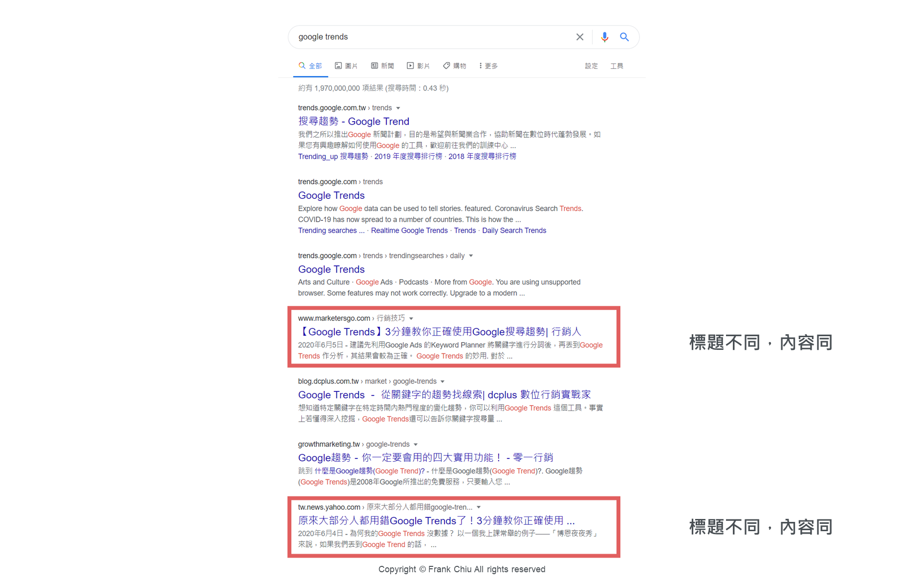Click the microphone voice search icon
The width and height of the screenshot is (924, 582).
(x=604, y=37)
